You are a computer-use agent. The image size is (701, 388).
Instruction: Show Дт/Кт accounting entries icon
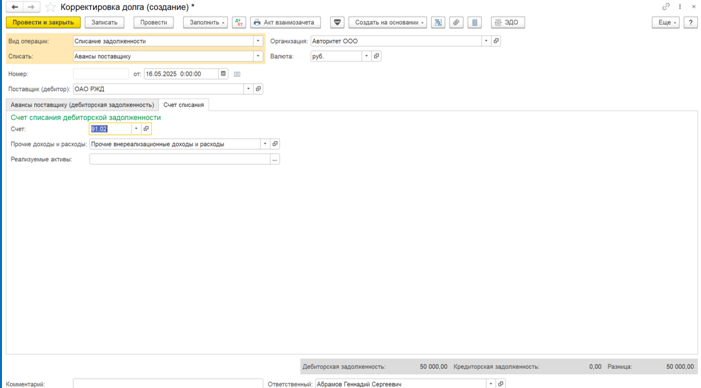pyautogui.click(x=239, y=22)
